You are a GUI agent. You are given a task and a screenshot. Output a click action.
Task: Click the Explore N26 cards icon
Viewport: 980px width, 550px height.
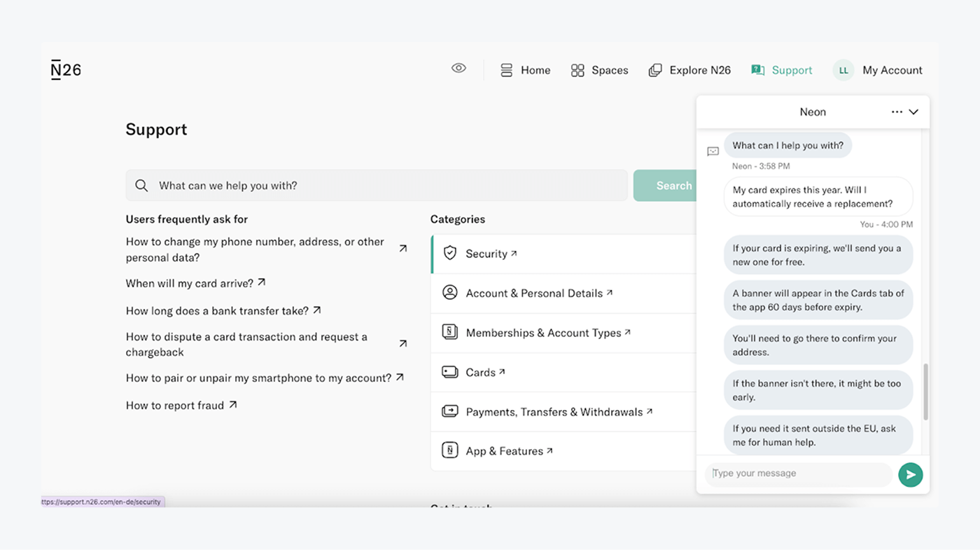tap(655, 70)
